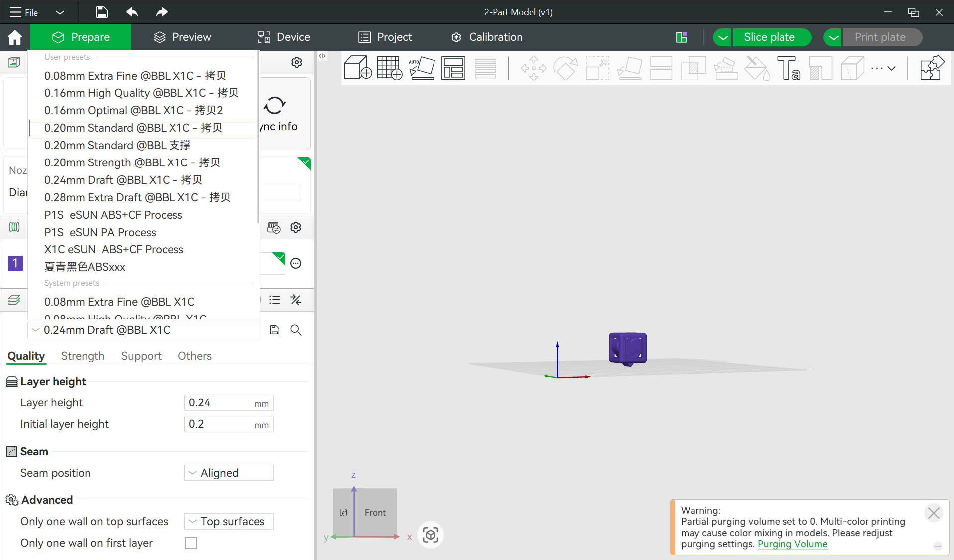Dismiss the purging volume warning

click(934, 513)
